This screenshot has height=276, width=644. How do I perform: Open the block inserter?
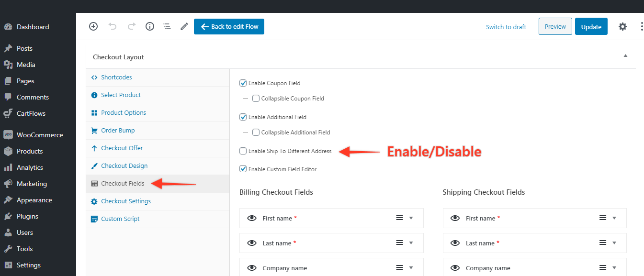[93, 26]
